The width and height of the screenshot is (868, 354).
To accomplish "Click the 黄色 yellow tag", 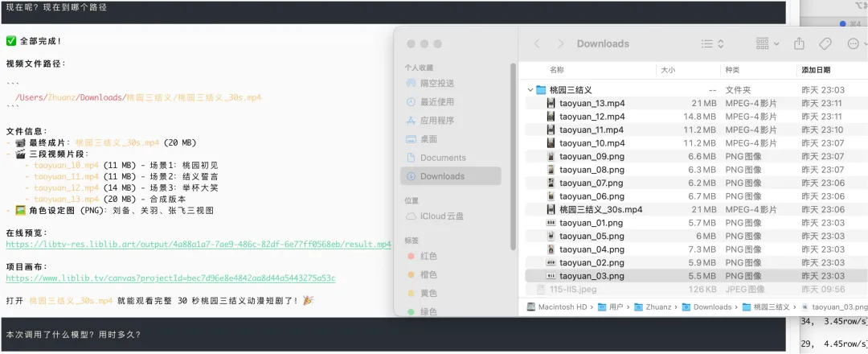I will tap(423, 293).
